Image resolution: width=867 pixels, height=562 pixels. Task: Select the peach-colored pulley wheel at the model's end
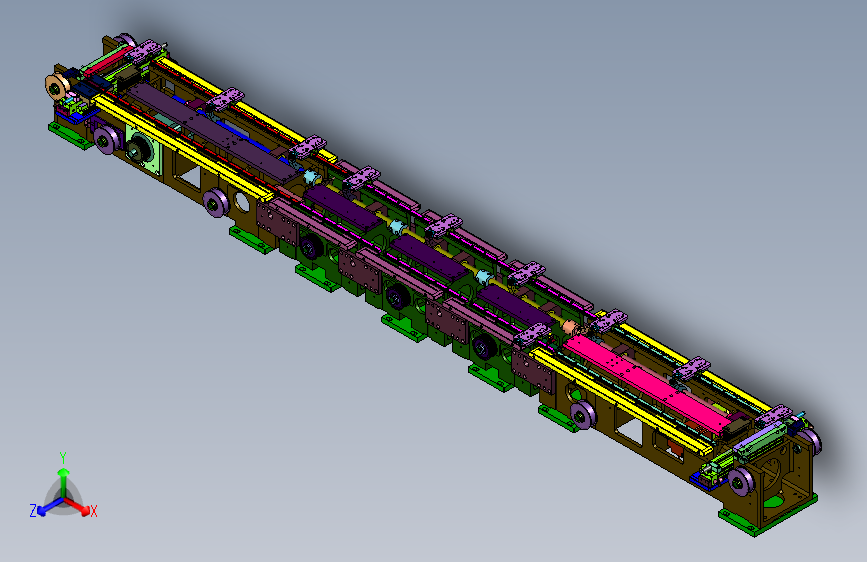[56, 87]
